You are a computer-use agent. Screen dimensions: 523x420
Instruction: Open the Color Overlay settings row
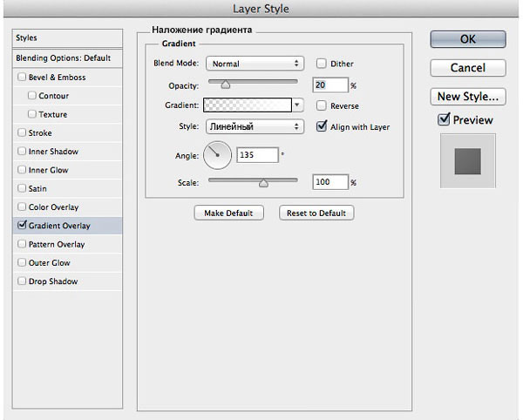[x=67, y=207]
